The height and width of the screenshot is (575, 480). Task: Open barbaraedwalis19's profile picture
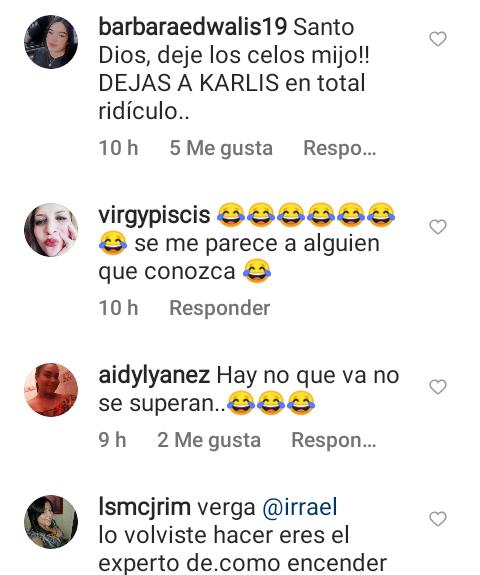[x=51, y=41]
